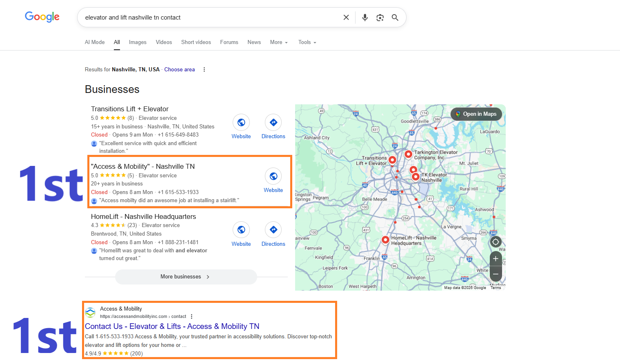Open HomeLift - Nashville Headquarters listing
This screenshot has width=620, height=364.
tap(143, 217)
